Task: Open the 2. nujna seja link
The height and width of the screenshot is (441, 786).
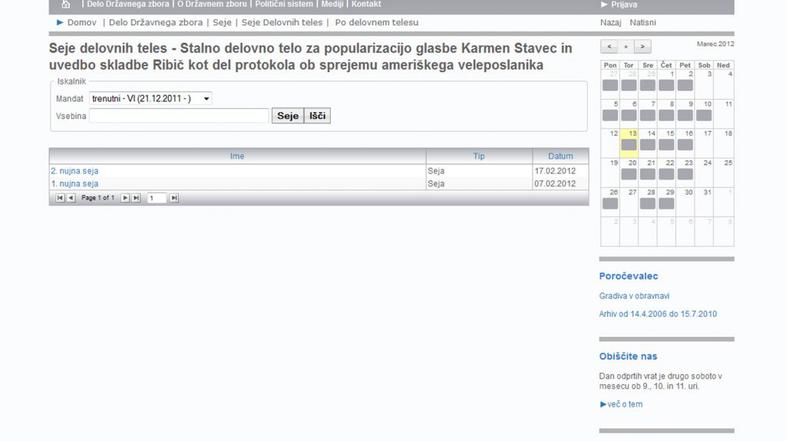Action: [x=75, y=171]
